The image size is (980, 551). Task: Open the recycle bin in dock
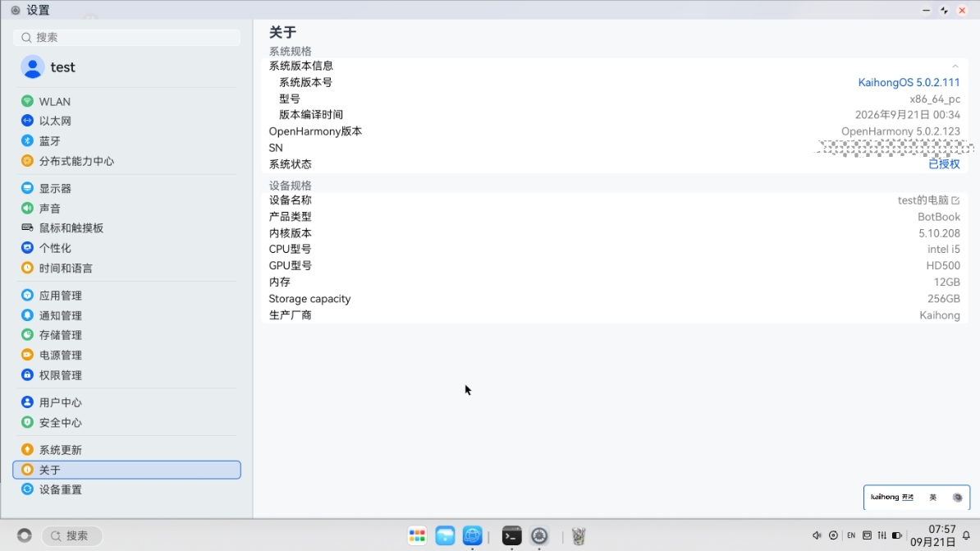click(x=579, y=536)
